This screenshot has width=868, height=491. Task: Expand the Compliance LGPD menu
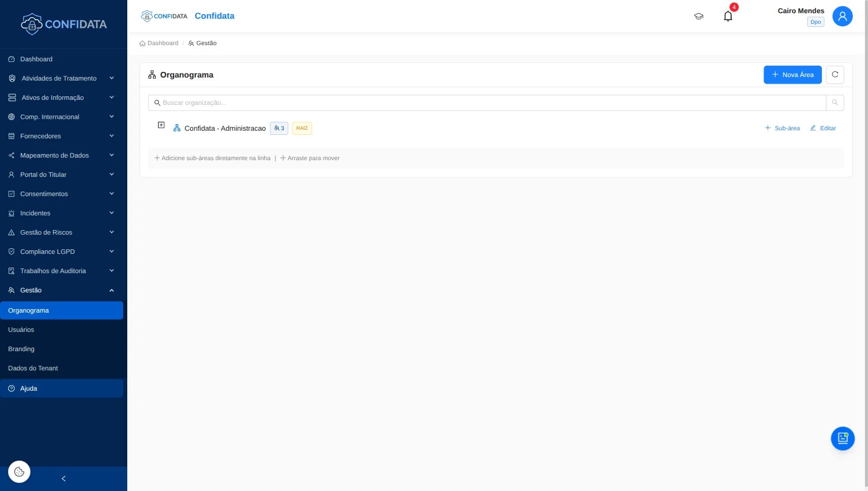[x=61, y=251]
